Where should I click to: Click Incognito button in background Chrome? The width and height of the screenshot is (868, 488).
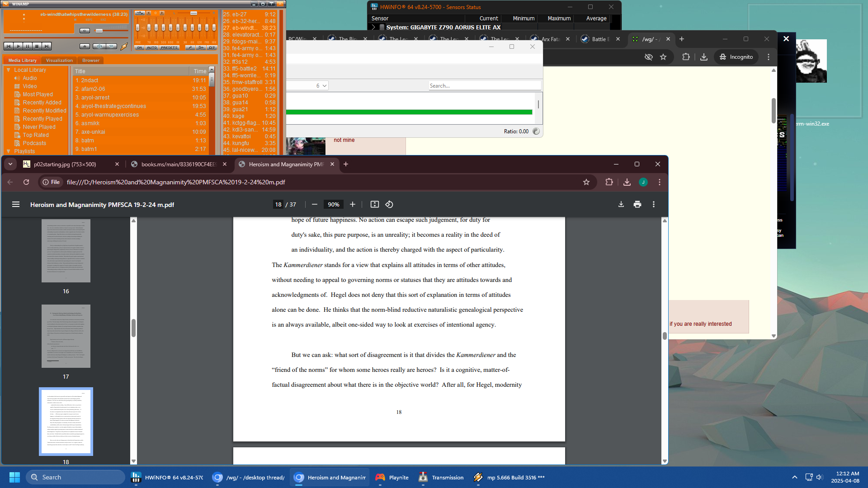click(x=736, y=57)
